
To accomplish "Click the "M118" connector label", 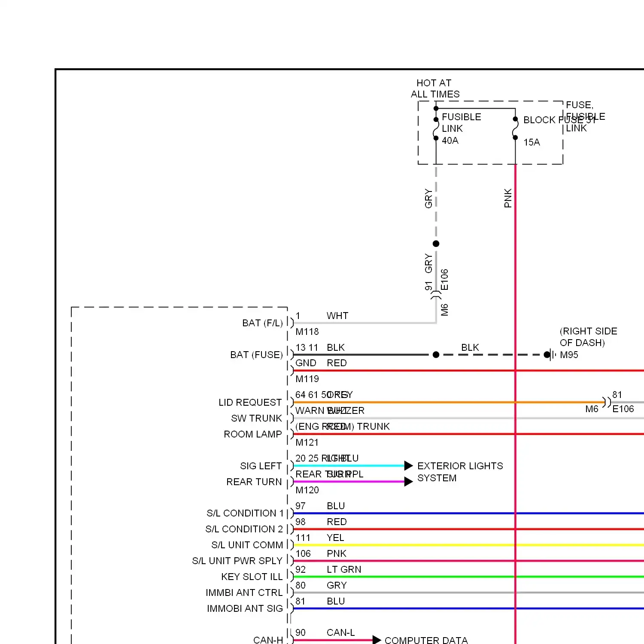I will click(307, 331).
